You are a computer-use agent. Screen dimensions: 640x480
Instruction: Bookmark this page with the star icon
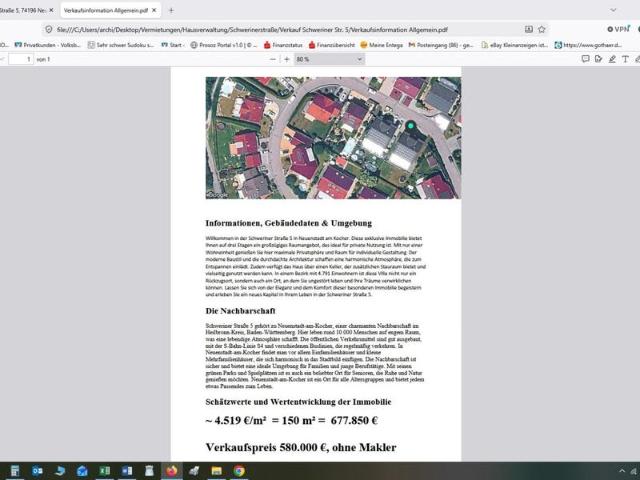[x=542, y=29]
